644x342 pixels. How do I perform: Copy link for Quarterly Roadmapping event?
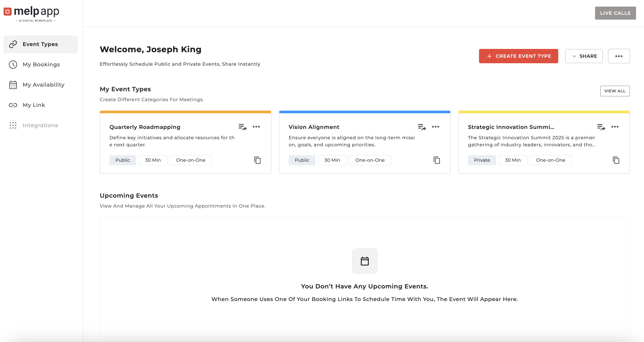coord(257,160)
